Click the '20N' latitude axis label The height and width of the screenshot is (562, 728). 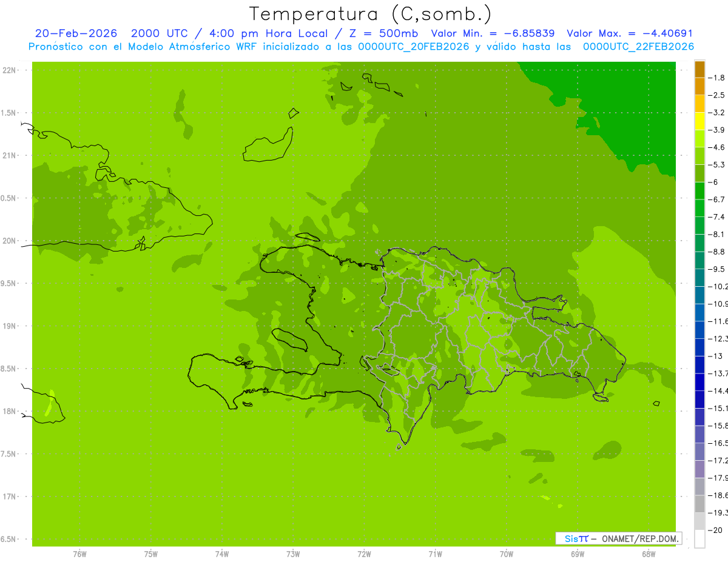[x=10, y=241]
